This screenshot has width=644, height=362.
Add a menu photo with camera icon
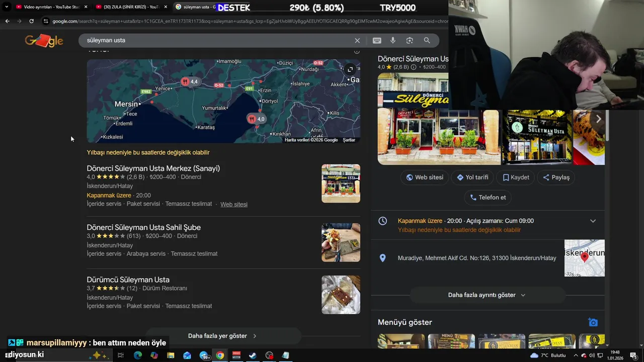click(593, 322)
